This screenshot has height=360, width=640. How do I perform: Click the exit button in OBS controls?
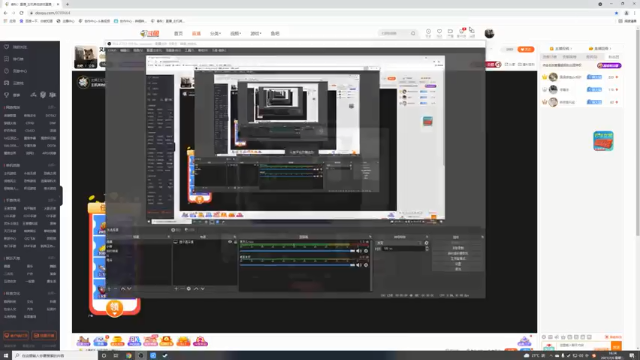point(458,269)
